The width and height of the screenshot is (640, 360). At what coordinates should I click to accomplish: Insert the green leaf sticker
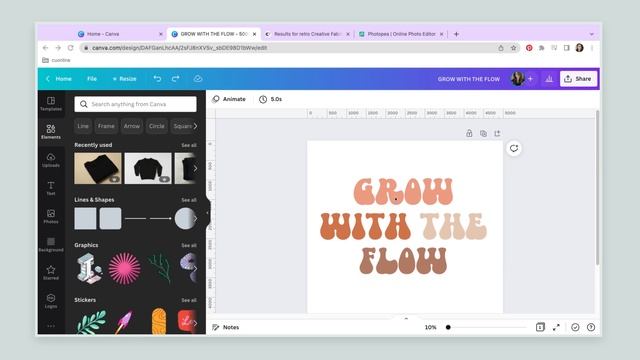click(91, 322)
